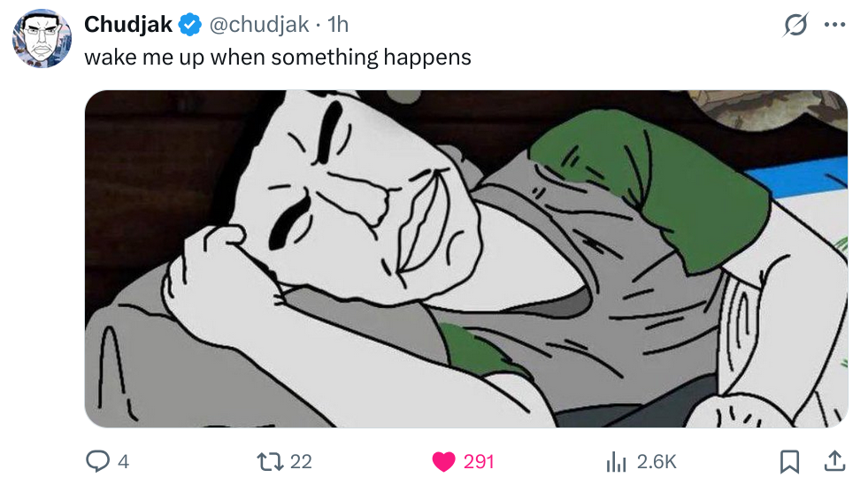Open the three-dot more options menu
This screenshot has height=493, width=868.
pyautogui.click(x=834, y=25)
